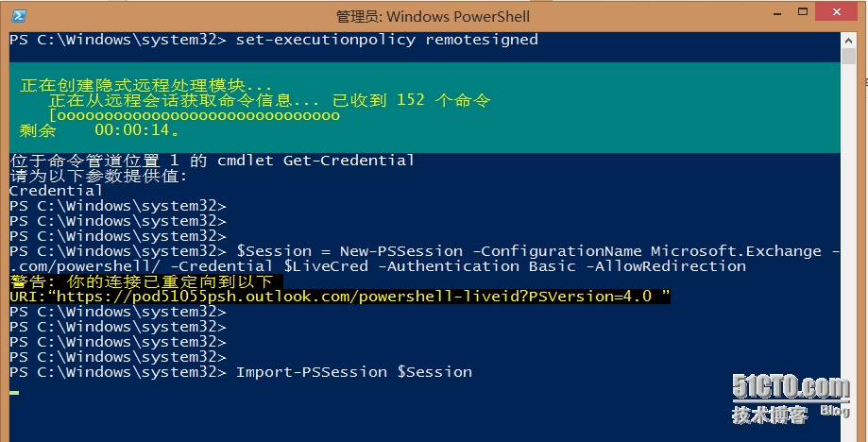Click the 'set-executionpolicy remotesigned' command line
The image size is (868, 442).
(386, 40)
